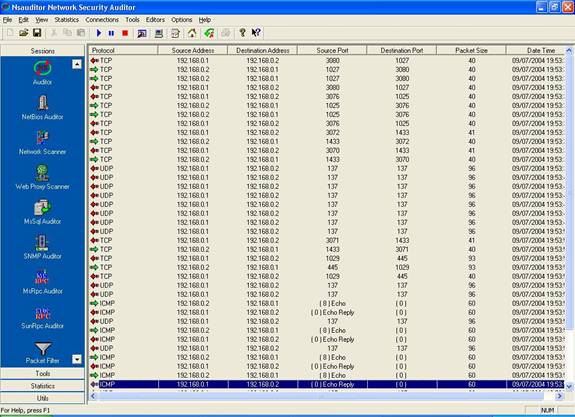
Task: Start capture with the blue play button
Action: click(98, 33)
